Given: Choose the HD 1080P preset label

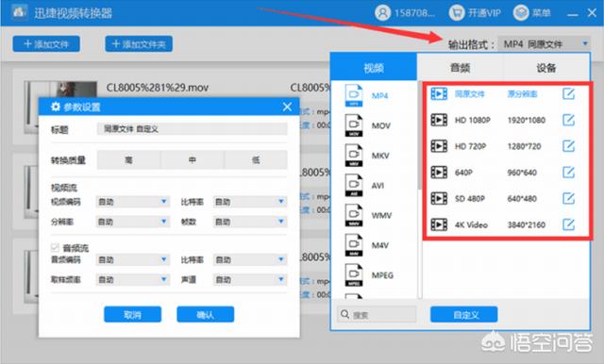Looking at the screenshot, I should [473, 120].
